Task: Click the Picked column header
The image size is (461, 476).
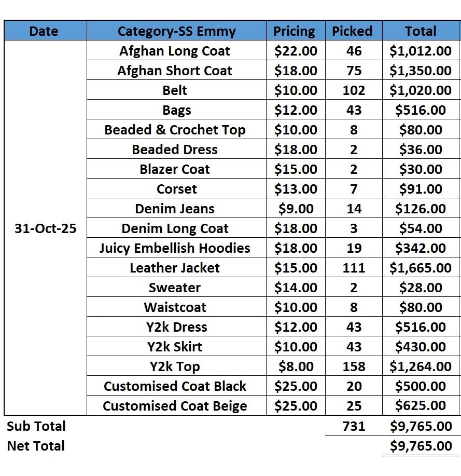Action: tap(354, 31)
